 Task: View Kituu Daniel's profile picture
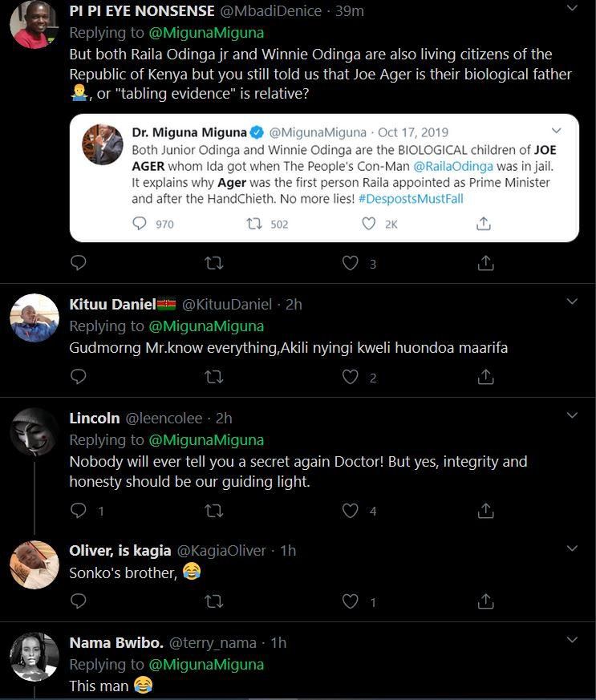[34, 318]
